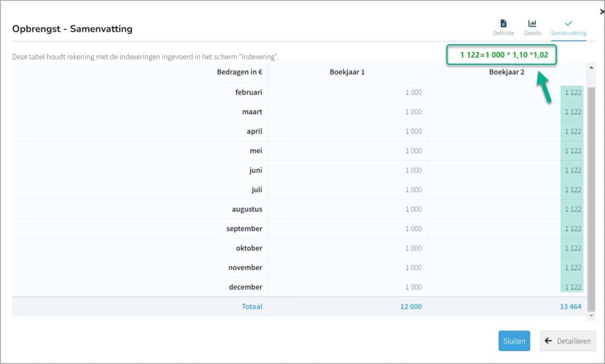Click the Detailleren back button
Screen dimensions: 605x364
(568, 341)
